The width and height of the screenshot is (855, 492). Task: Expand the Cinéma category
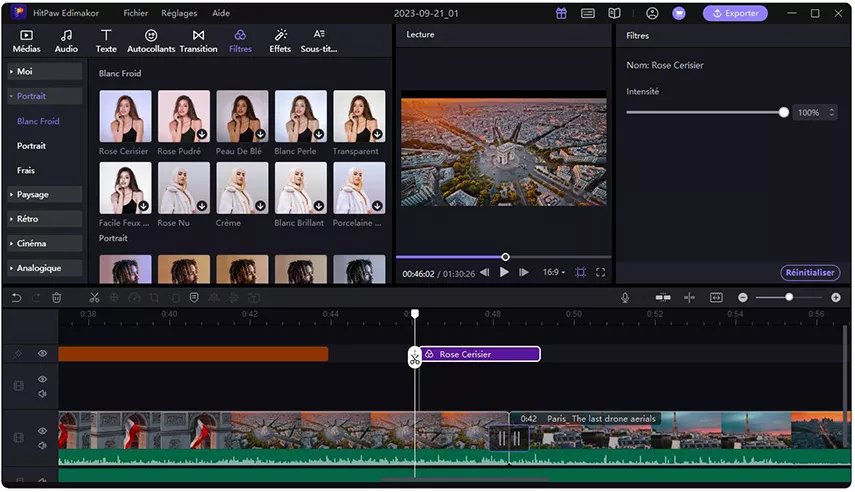(45, 244)
